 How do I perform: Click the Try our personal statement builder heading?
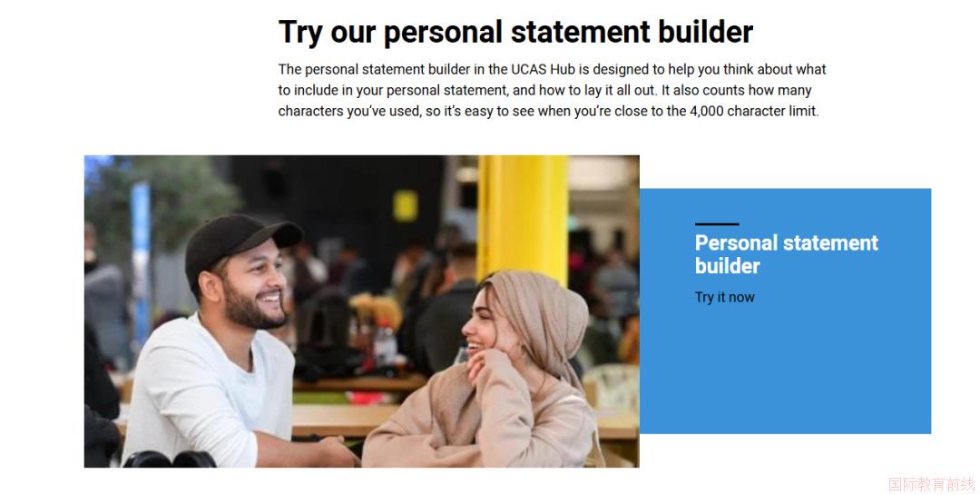tap(515, 32)
